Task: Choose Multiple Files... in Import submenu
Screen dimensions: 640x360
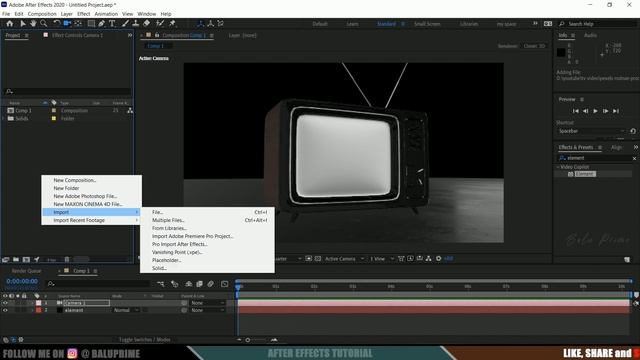Action: click(x=207, y=220)
